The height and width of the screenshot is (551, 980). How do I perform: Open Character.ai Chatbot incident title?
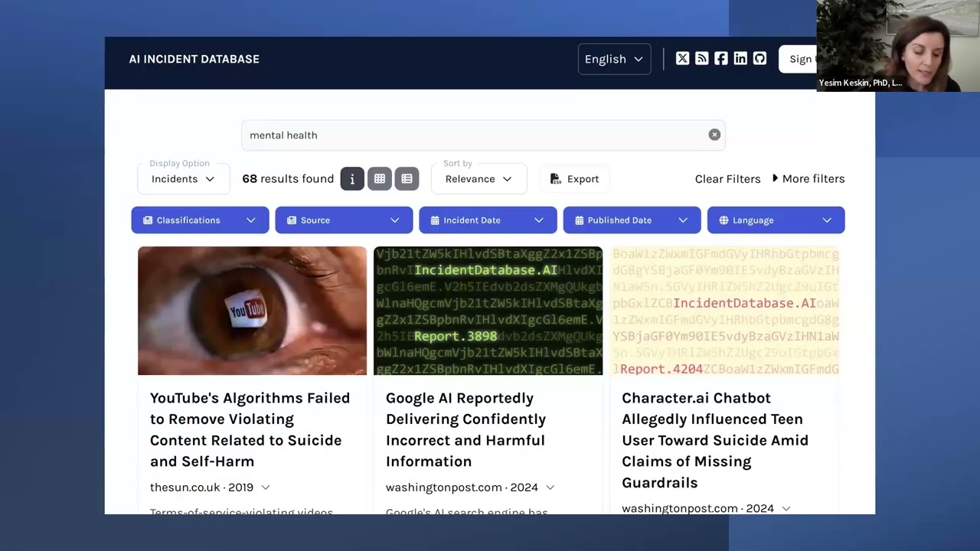[x=715, y=440]
